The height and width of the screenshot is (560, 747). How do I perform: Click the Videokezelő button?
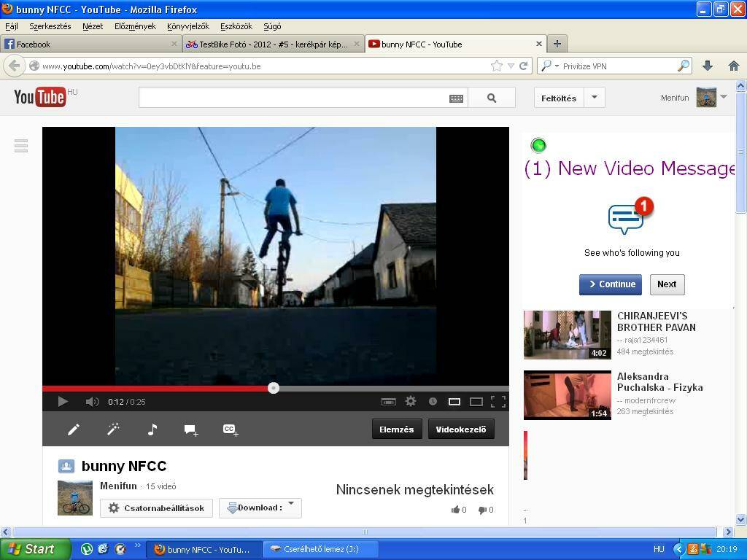(x=461, y=429)
